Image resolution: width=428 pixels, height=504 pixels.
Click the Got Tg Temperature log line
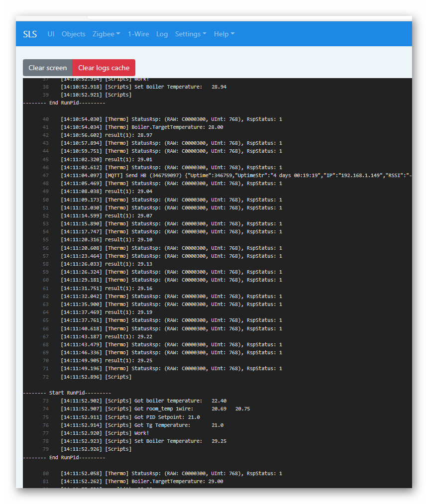click(142, 425)
